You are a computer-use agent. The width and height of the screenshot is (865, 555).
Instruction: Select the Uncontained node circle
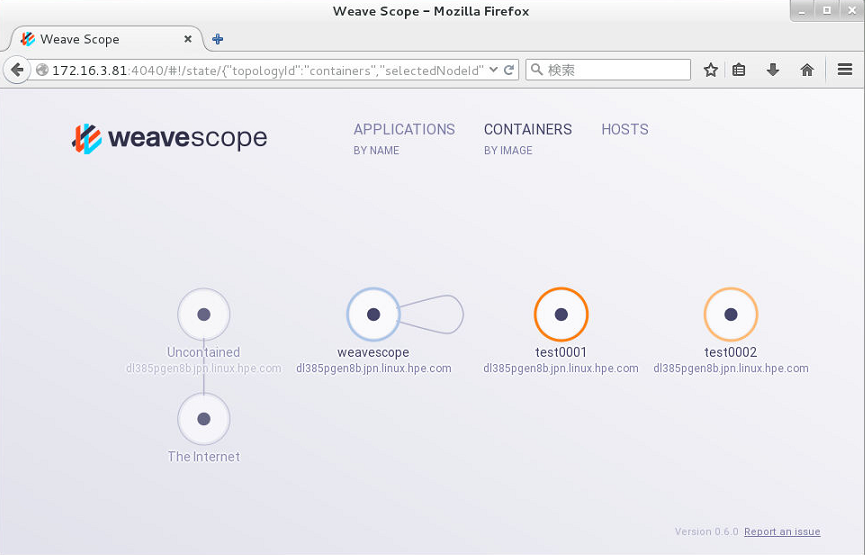click(x=204, y=314)
